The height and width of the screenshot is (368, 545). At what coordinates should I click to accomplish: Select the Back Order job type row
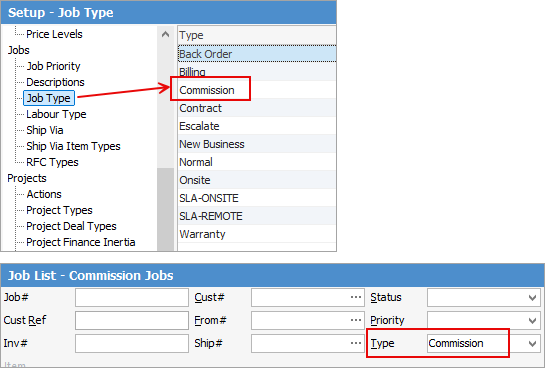[x=257, y=54]
